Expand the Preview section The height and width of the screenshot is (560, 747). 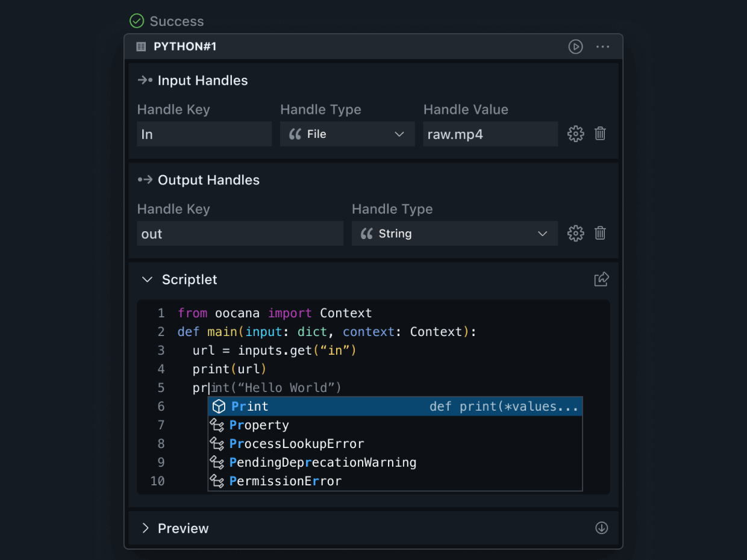pyautogui.click(x=145, y=528)
